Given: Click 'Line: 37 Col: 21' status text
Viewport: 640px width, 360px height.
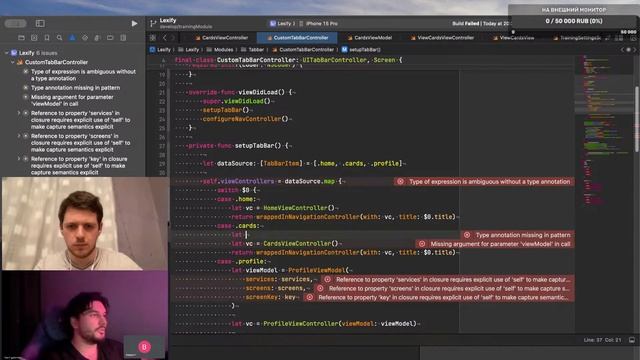Looking at the screenshot, I should [x=602, y=340].
